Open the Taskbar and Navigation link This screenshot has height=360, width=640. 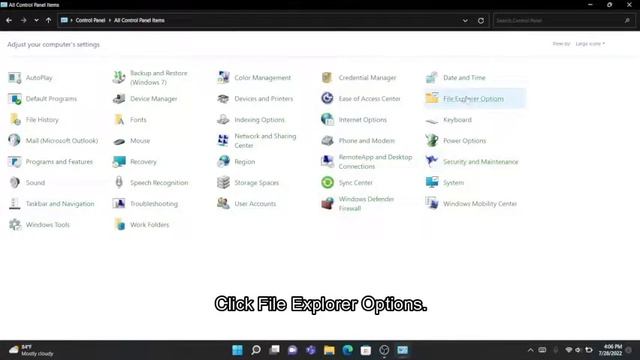click(x=60, y=204)
